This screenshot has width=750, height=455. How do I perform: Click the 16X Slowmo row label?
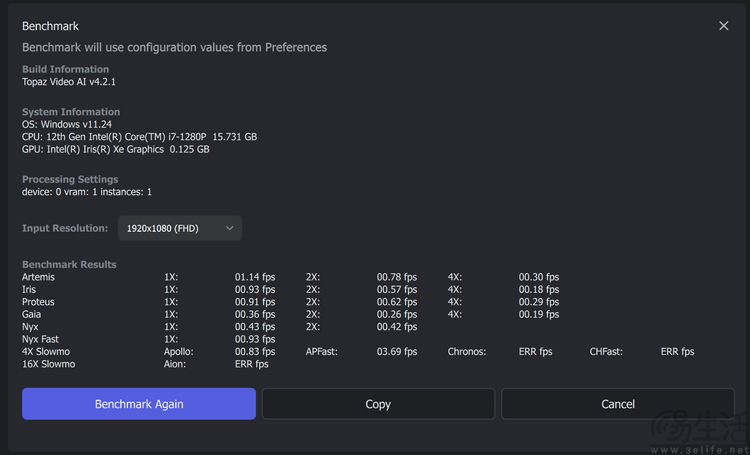[48, 364]
